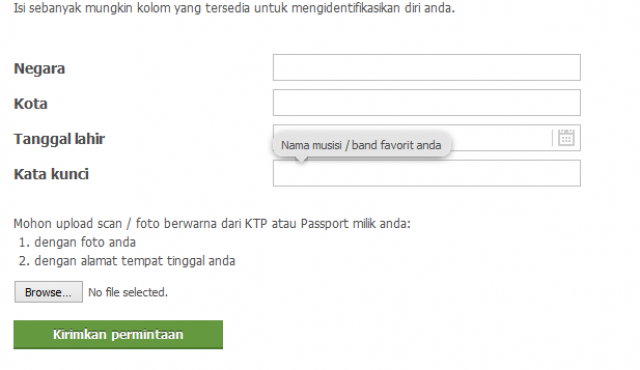Click list item 'dengan alamat tempat tinggal anda'
The image size is (640, 370).
pos(135,261)
